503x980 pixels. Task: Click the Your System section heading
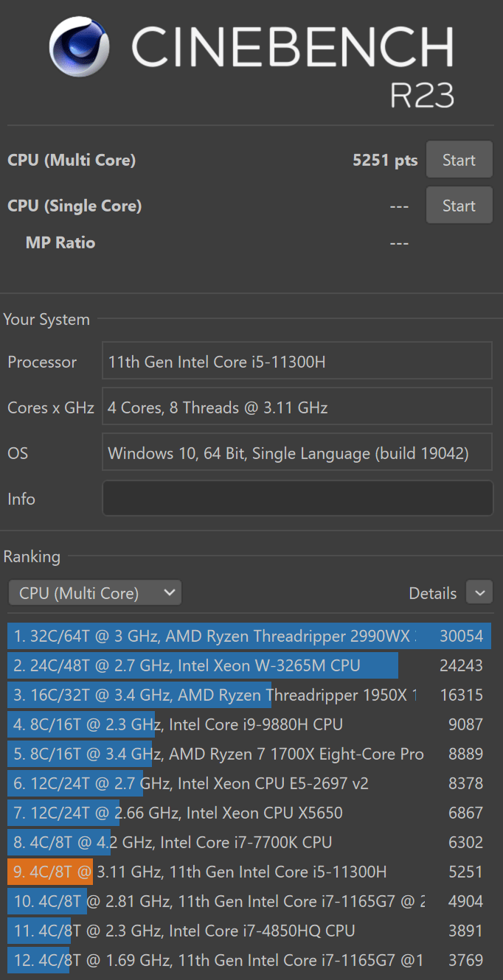pyautogui.click(x=46, y=320)
